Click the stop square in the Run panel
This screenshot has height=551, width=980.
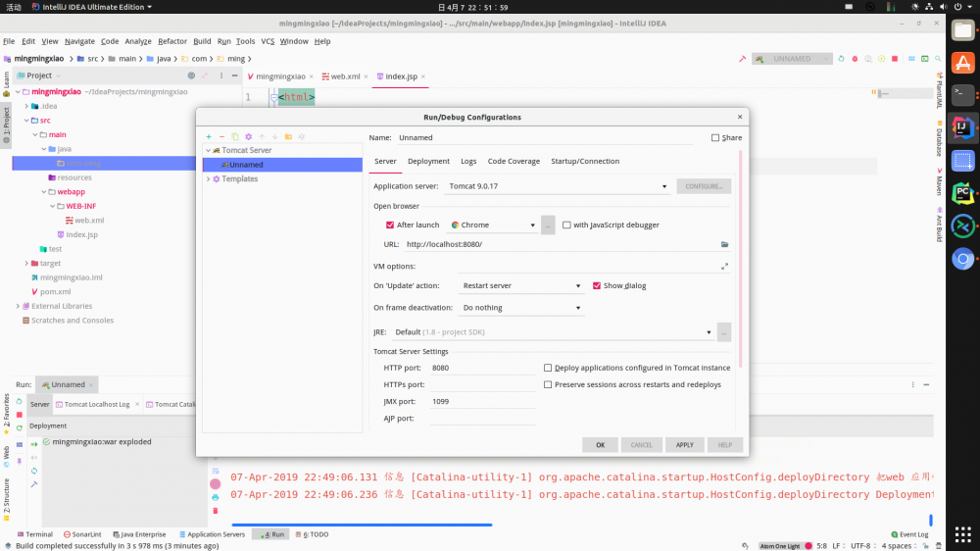pyautogui.click(x=20, y=415)
